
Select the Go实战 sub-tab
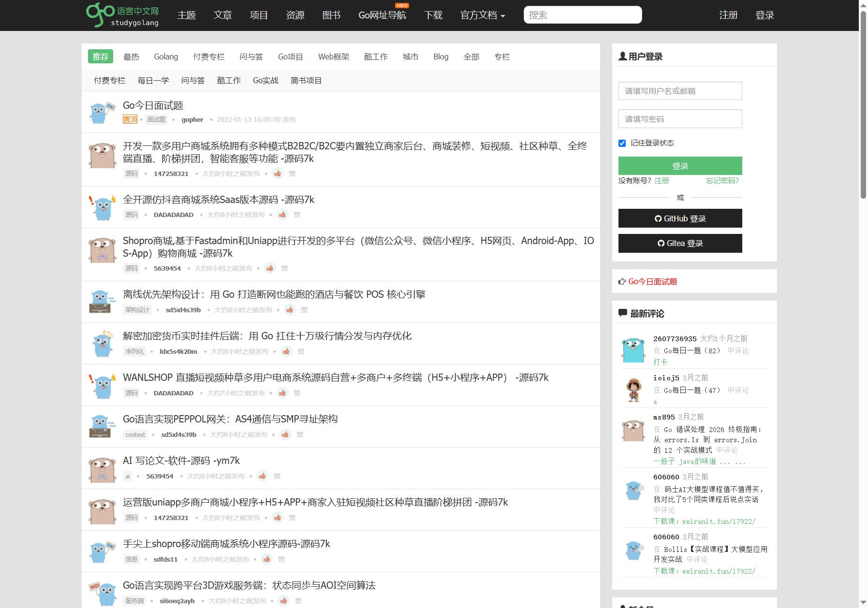point(265,80)
